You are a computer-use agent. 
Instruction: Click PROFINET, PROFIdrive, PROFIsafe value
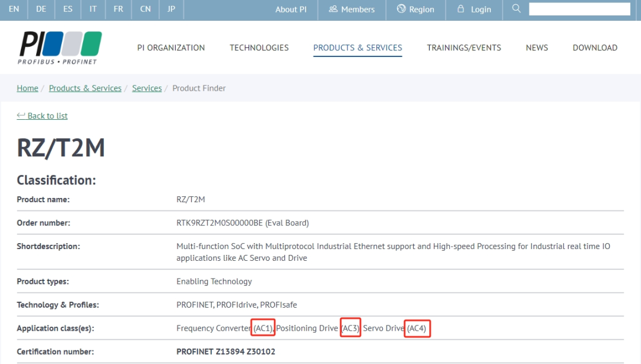click(x=237, y=305)
